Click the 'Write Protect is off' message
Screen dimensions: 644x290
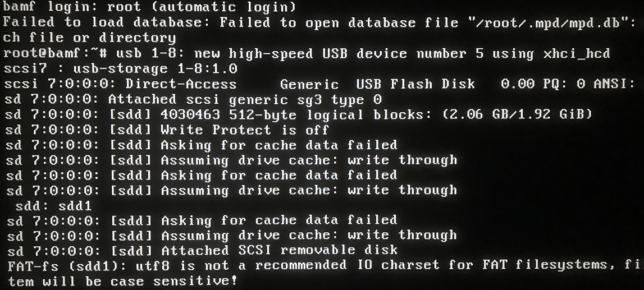[x=245, y=130]
